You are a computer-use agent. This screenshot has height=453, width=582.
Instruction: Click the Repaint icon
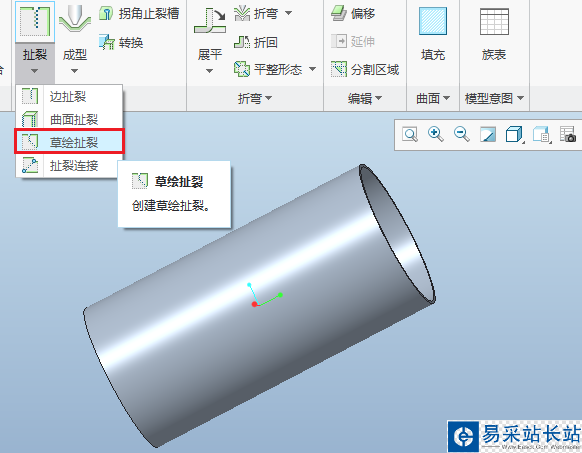point(488,134)
